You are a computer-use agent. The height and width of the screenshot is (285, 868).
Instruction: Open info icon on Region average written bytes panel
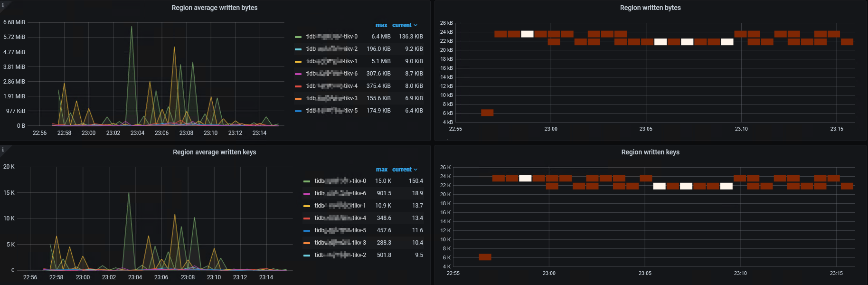coord(2,5)
